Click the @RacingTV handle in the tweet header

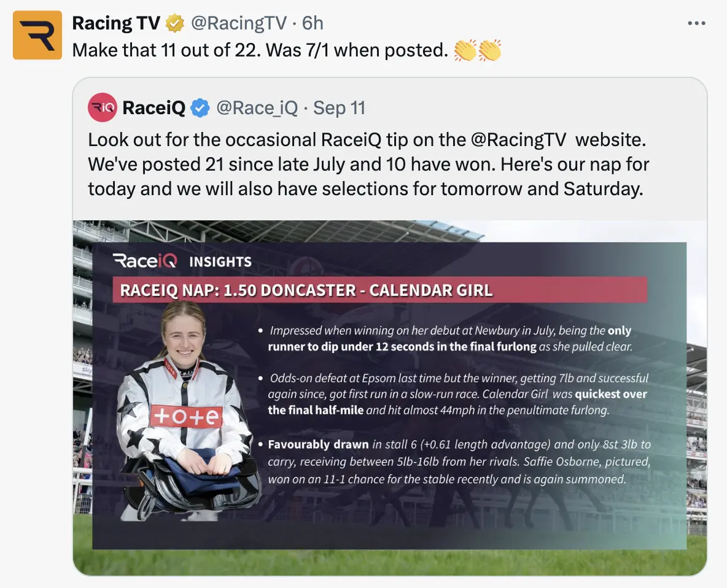pos(239,23)
